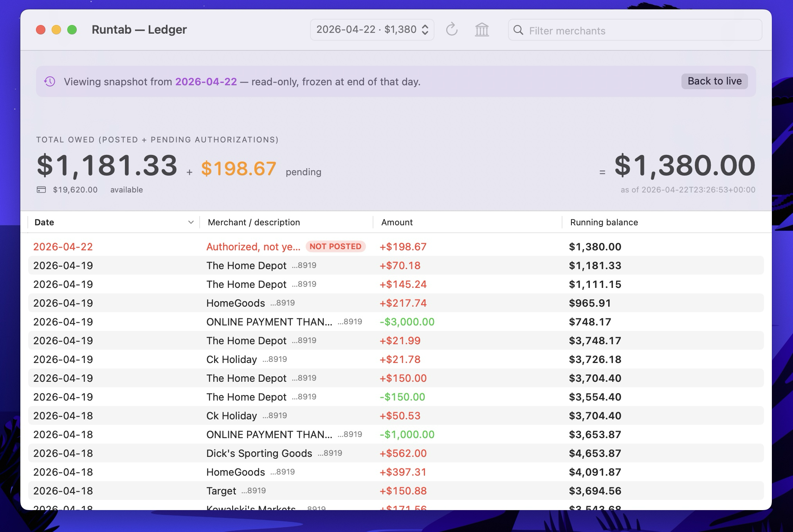Focus the Filter merchants search field
This screenshot has width=793, height=532.
point(635,30)
